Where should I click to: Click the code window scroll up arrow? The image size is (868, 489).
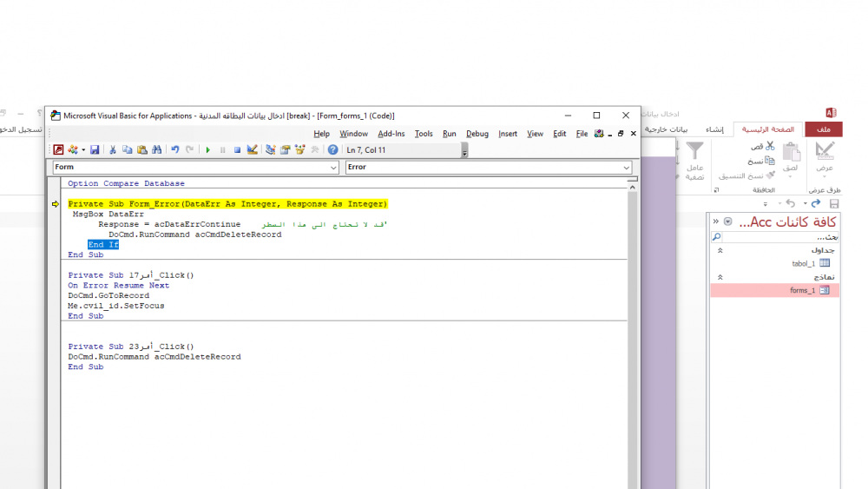pyautogui.click(x=632, y=188)
